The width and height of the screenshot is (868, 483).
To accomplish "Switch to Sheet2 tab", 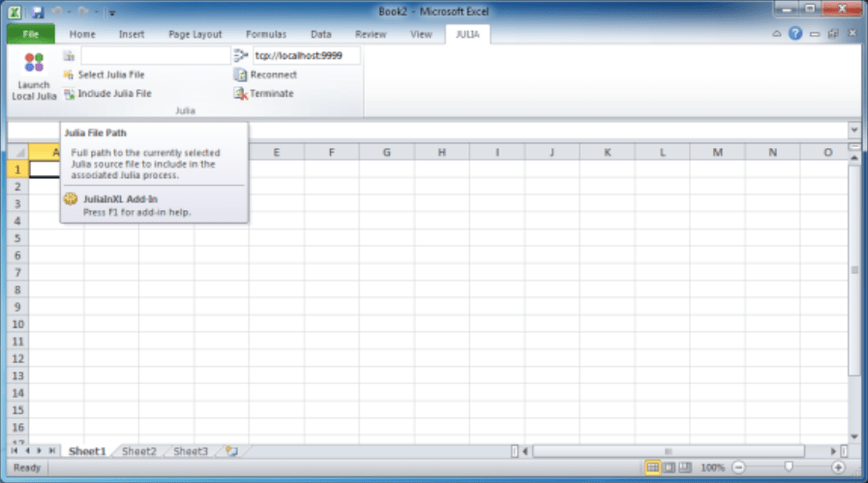I will pyautogui.click(x=139, y=451).
